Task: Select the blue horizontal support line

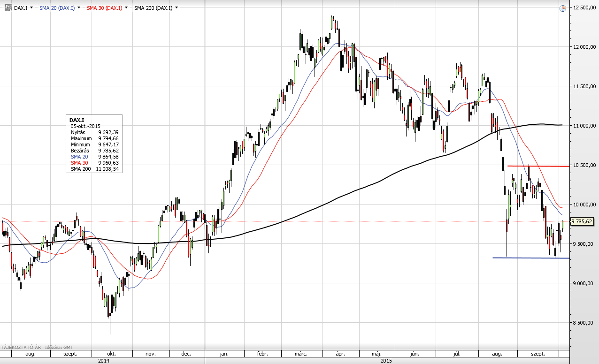Action: (x=531, y=258)
